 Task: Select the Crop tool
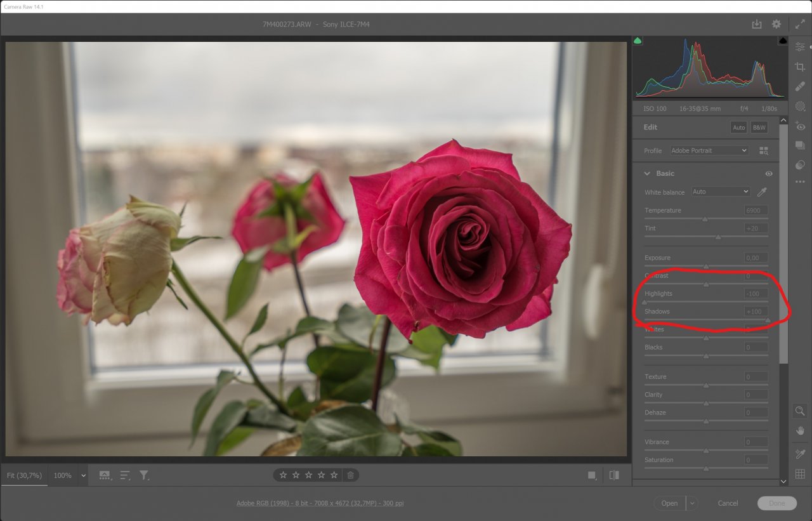800,67
